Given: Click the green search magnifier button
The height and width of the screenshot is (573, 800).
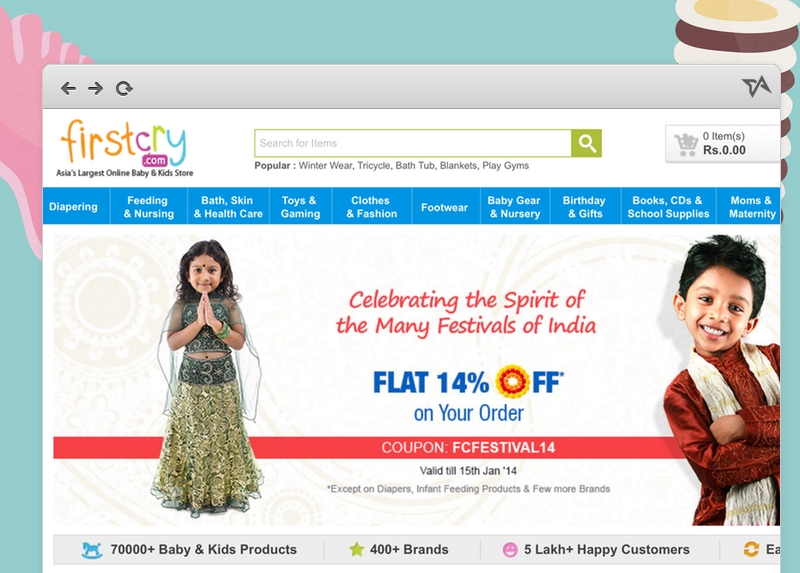Looking at the screenshot, I should (x=586, y=143).
